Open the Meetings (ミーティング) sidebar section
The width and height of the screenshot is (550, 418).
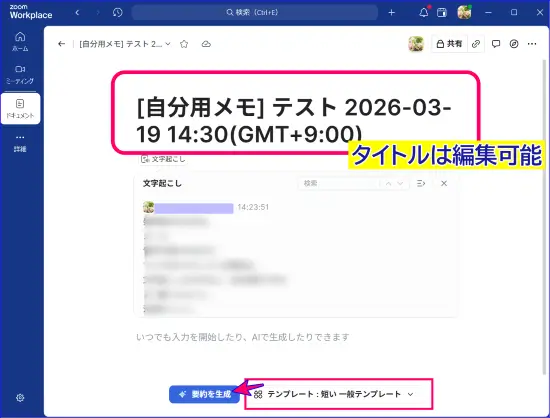(x=20, y=74)
